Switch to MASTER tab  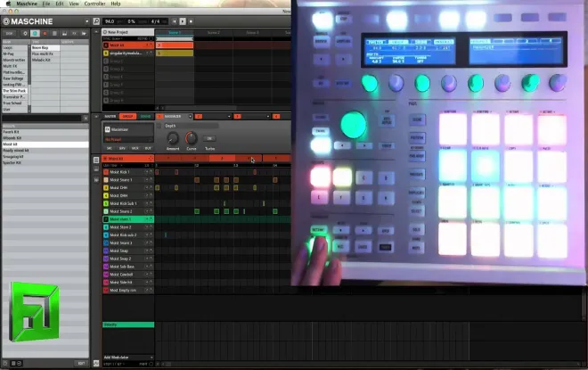pyautogui.click(x=110, y=116)
